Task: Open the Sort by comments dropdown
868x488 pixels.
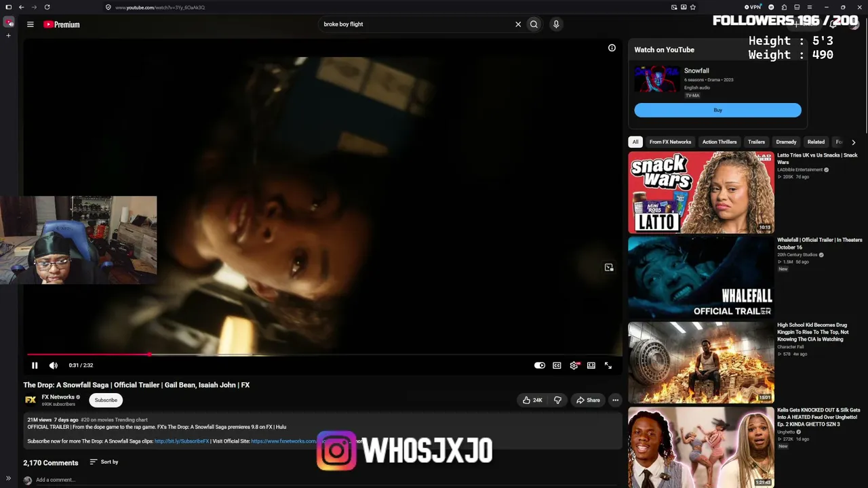Action: tap(104, 462)
